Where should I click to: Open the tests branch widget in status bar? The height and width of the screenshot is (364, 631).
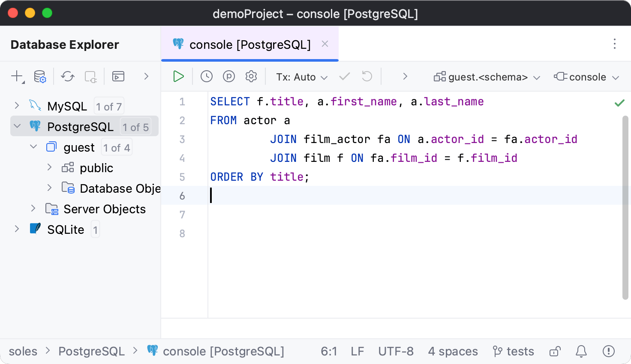click(x=513, y=351)
